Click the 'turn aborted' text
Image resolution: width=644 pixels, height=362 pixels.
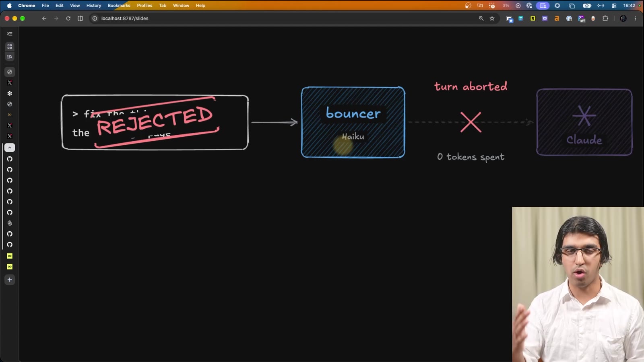(471, 86)
